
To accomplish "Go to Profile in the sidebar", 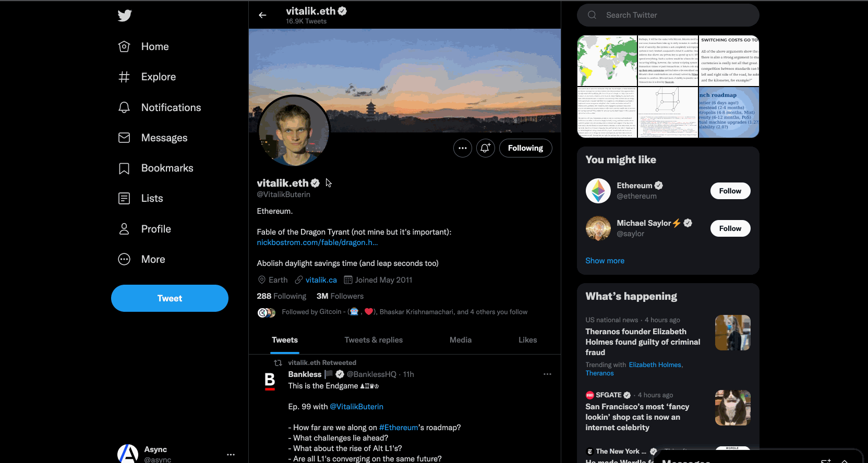I will coord(144,229).
